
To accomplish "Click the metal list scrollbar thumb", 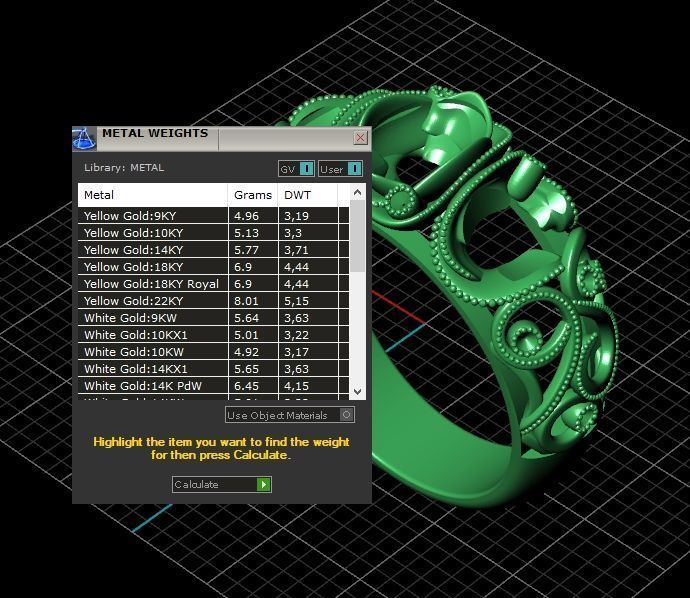I will (357, 236).
